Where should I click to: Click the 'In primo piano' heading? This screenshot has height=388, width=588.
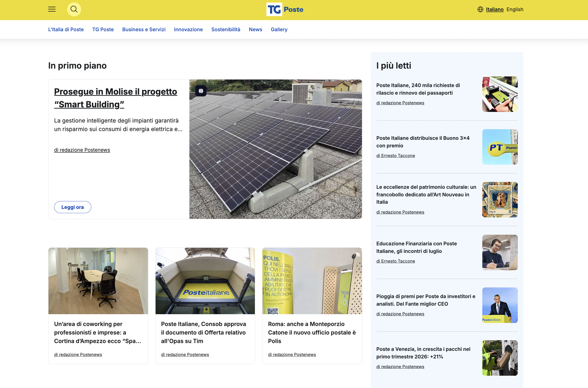[77, 66]
